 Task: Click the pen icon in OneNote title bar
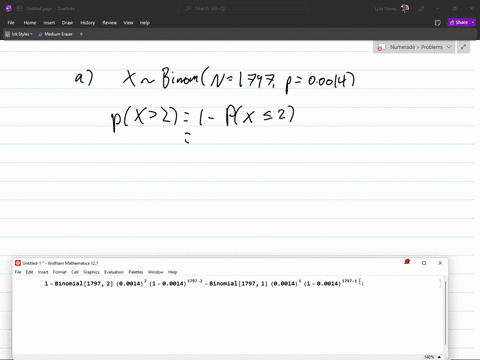coord(421,9)
